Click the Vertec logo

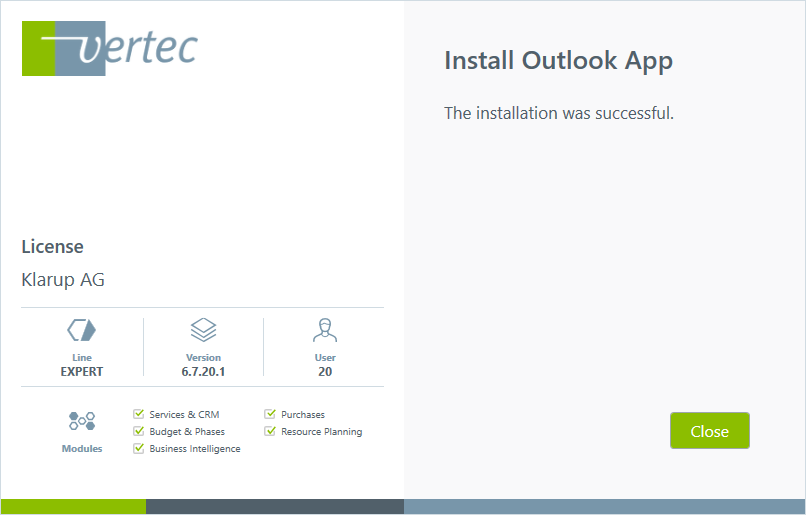click(110, 47)
